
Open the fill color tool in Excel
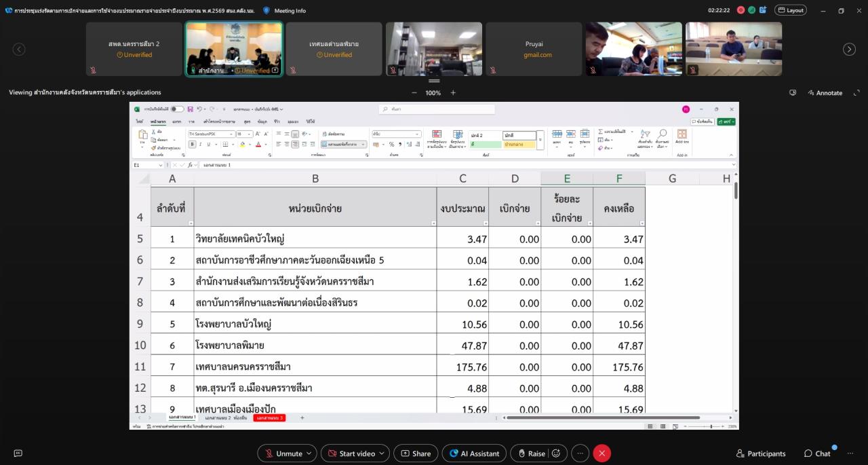pyautogui.click(x=242, y=145)
